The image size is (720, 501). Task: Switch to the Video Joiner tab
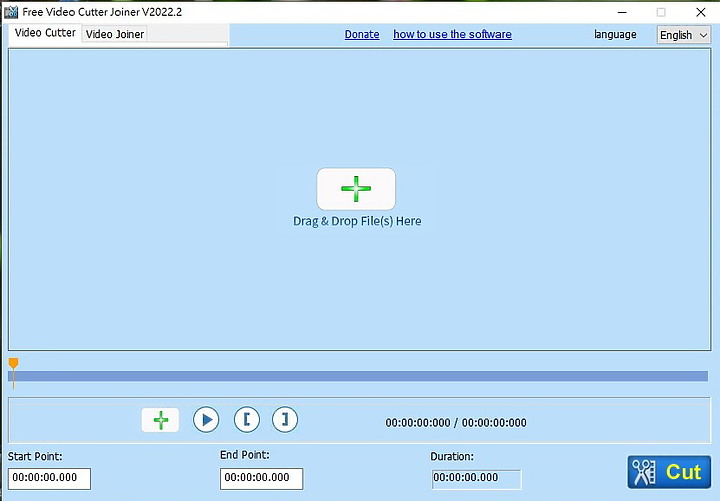coord(114,34)
